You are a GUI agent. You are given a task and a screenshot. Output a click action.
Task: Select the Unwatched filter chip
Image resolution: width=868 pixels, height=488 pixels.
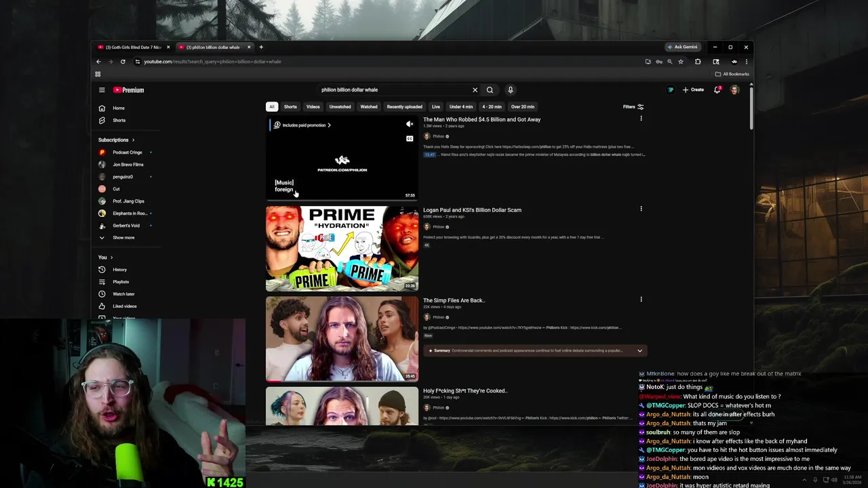tap(340, 106)
